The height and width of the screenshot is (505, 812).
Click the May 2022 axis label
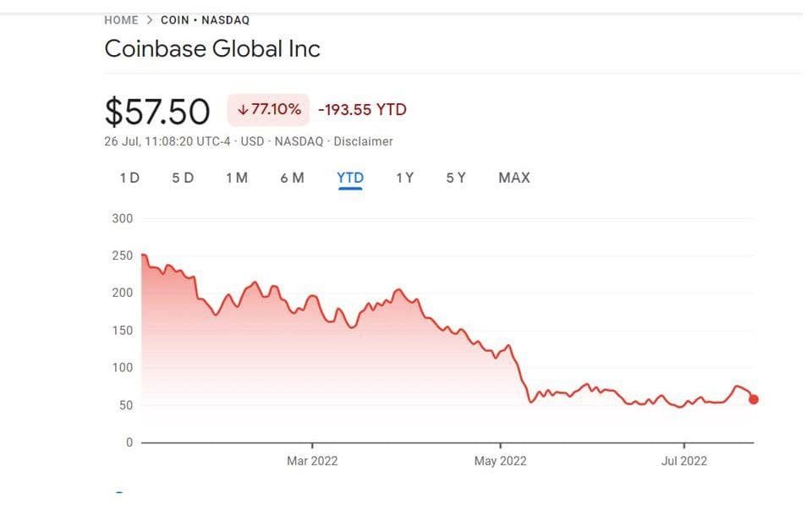pyautogui.click(x=500, y=461)
